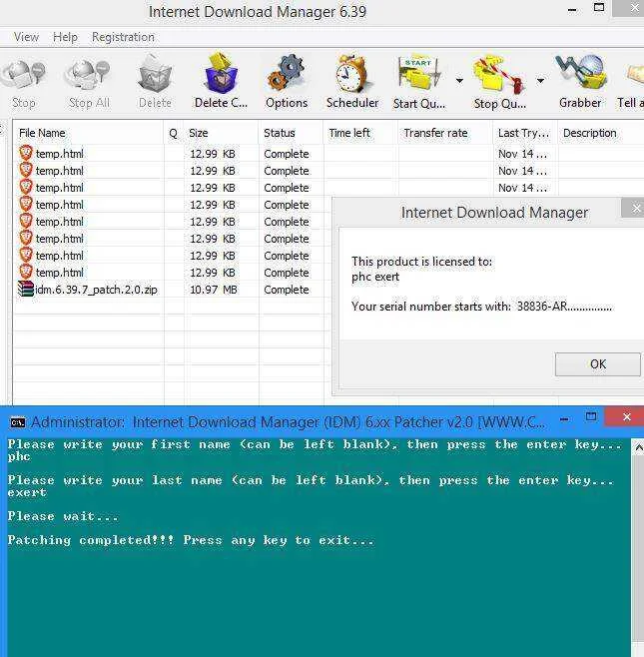Close the Internet Download Manager license dialog
The image size is (644, 657).
pyautogui.click(x=634, y=209)
